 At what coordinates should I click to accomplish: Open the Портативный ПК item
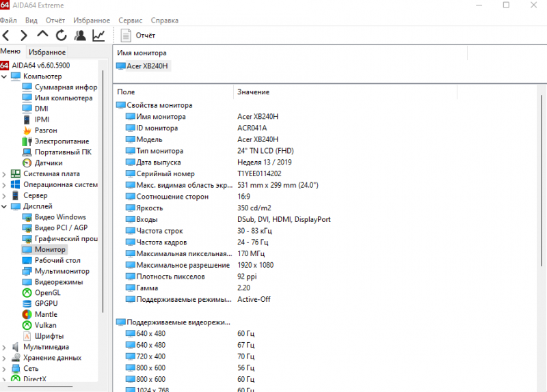57,152
